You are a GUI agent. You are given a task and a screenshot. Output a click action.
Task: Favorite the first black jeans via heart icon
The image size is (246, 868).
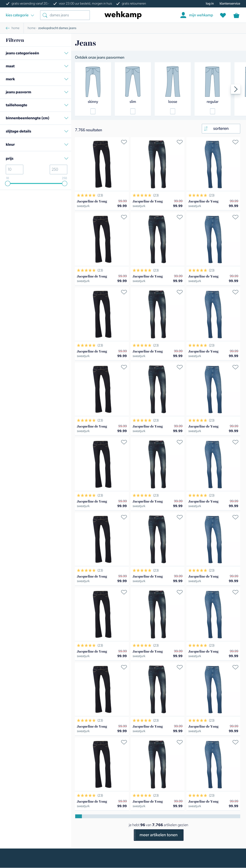[124, 142]
